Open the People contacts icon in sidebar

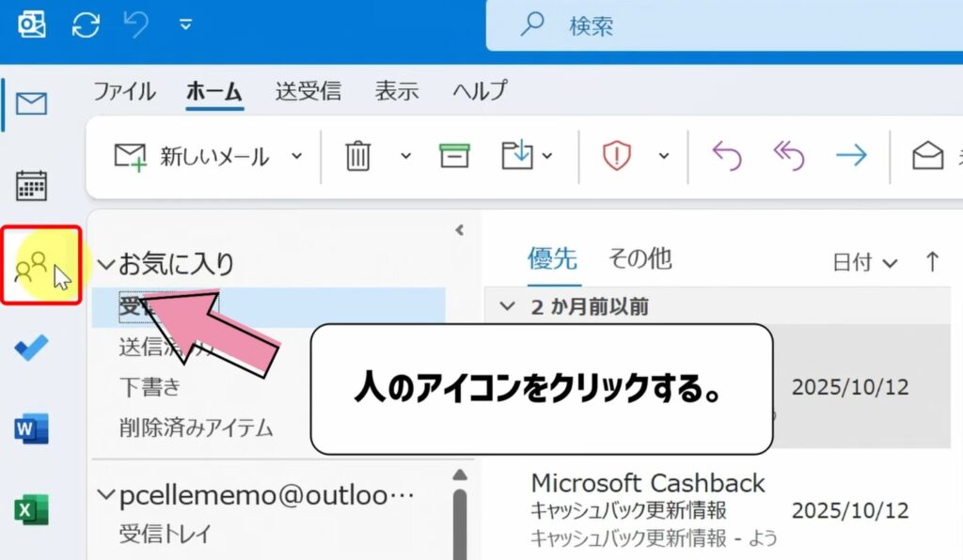(x=32, y=266)
